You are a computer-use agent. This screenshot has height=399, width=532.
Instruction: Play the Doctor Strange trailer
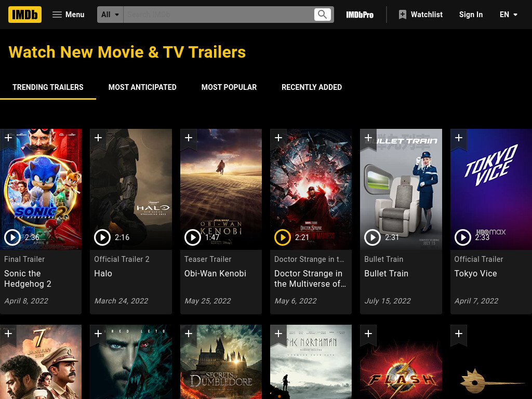click(x=283, y=237)
